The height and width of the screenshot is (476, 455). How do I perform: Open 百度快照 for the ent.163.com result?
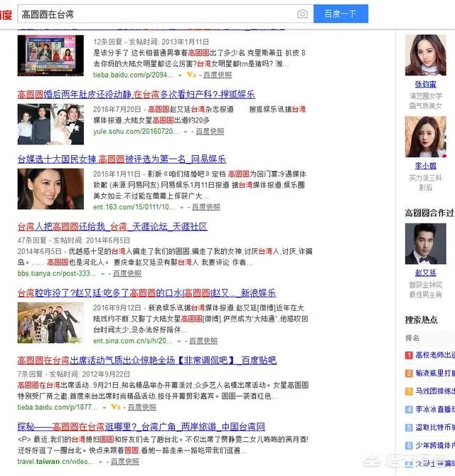[206, 207]
